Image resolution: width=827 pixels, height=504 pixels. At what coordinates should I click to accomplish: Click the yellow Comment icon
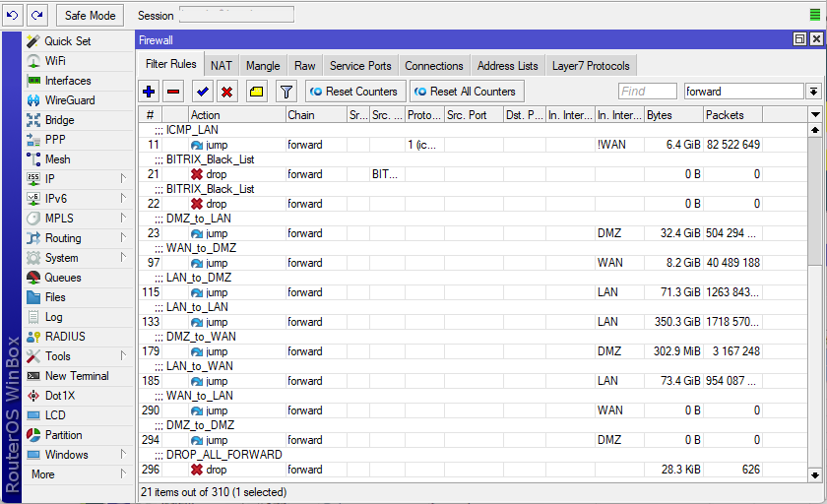(x=256, y=92)
